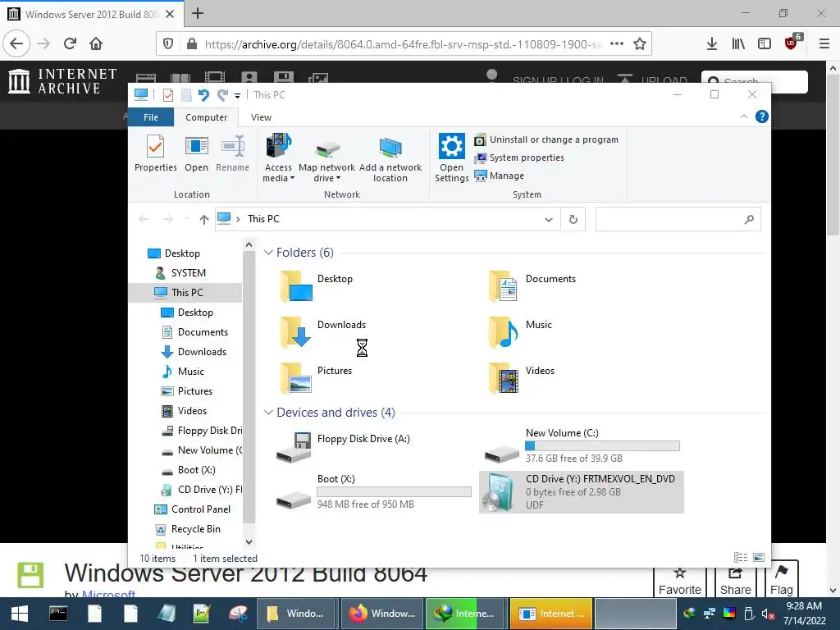Click the quick access Properties checkmark icon
The height and width of the screenshot is (630, 840).
tap(168, 95)
